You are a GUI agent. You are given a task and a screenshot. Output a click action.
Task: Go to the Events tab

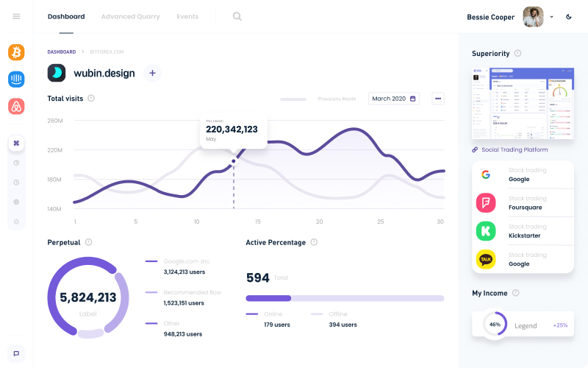(x=187, y=16)
